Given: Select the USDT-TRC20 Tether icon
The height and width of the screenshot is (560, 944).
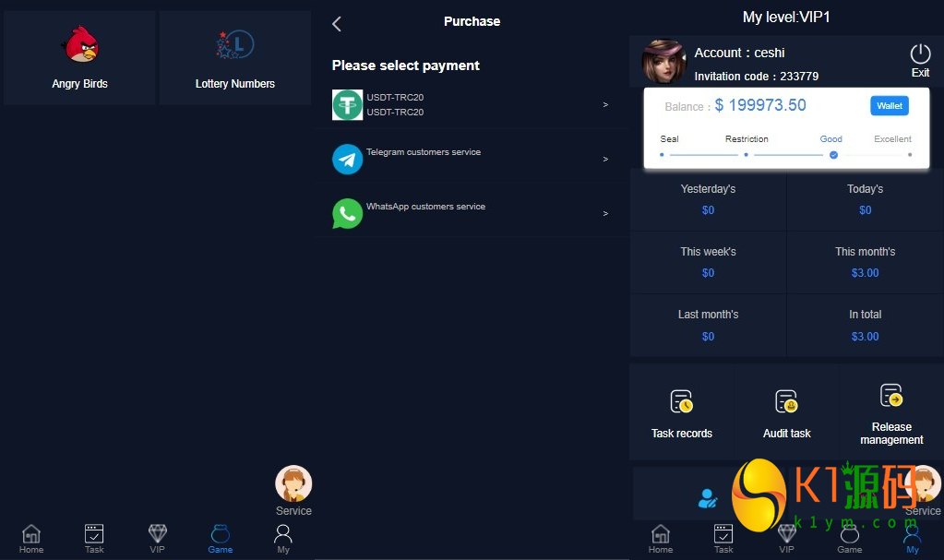Looking at the screenshot, I should click(x=347, y=105).
